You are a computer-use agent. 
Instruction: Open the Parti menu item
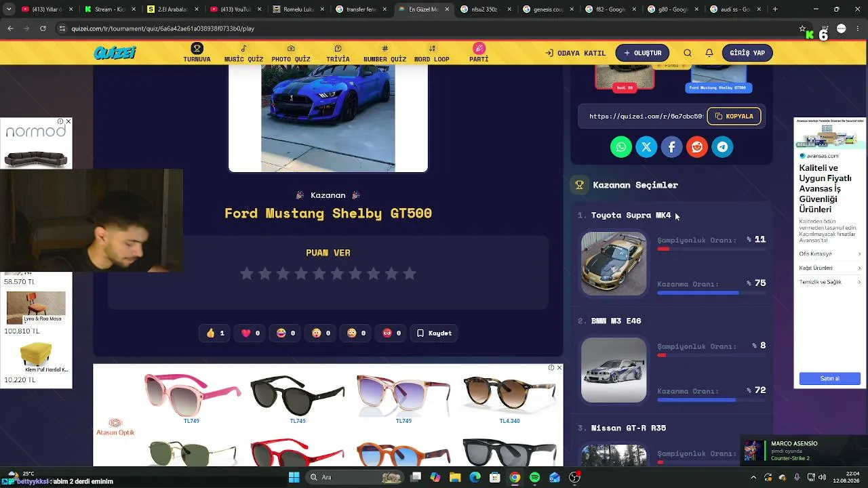coord(479,53)
